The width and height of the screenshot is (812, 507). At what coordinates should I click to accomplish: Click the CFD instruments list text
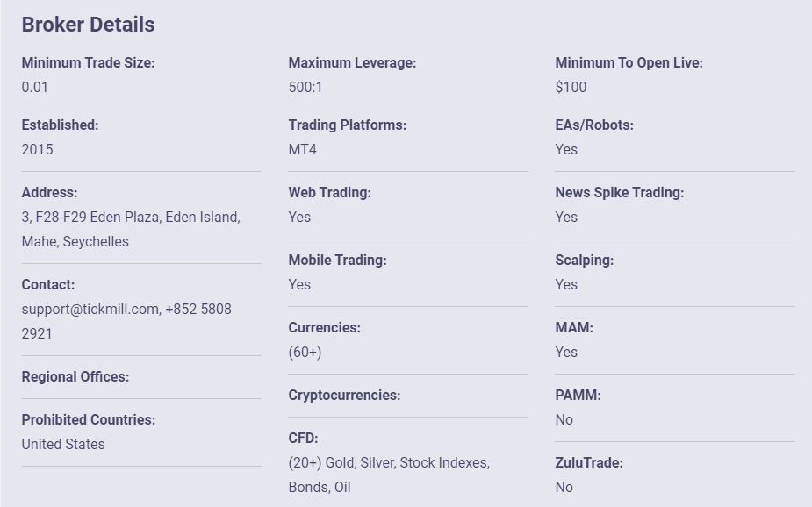click(x=389, y=475)
